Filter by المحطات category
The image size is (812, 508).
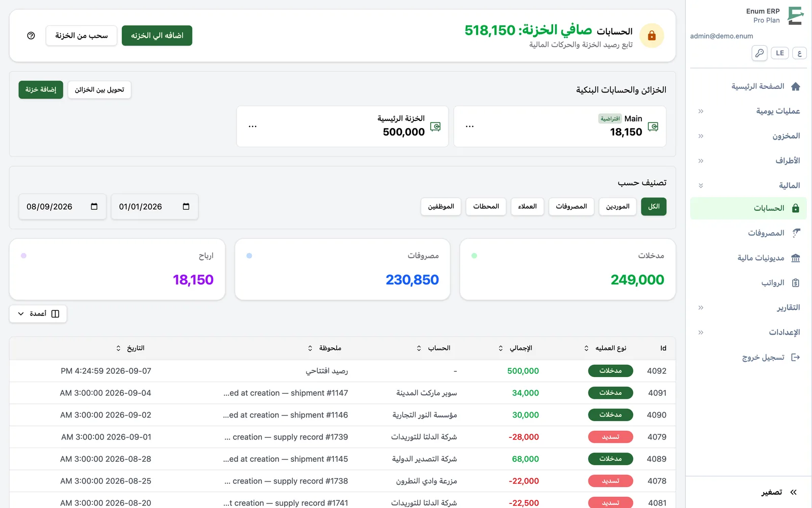[486, 207]
